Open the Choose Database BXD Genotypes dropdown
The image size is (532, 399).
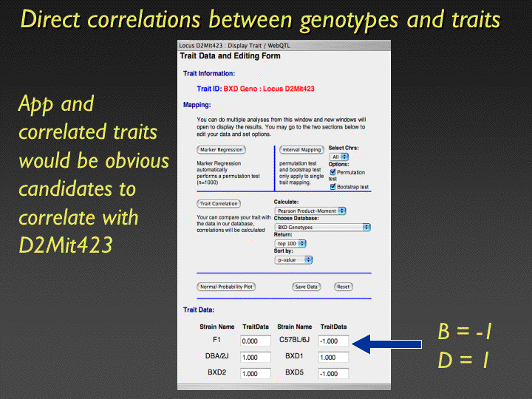(x=322, y=228)
